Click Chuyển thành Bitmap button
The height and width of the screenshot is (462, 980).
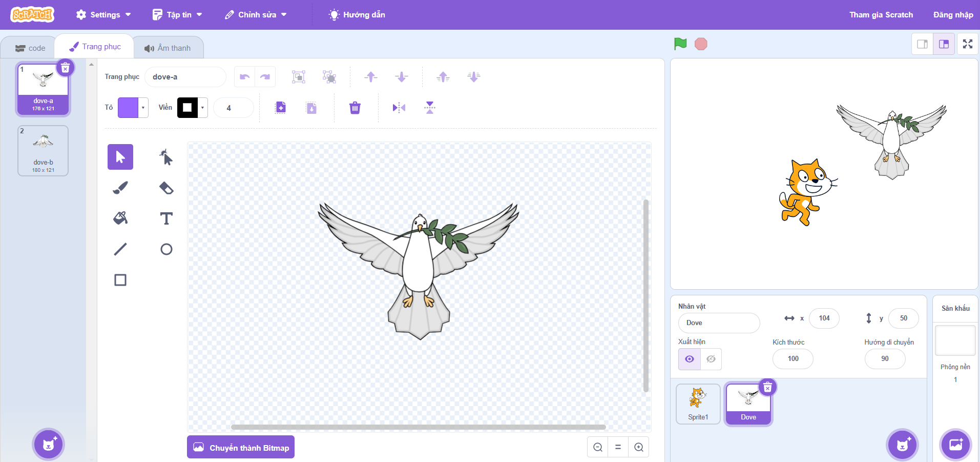tap(241, 447)
